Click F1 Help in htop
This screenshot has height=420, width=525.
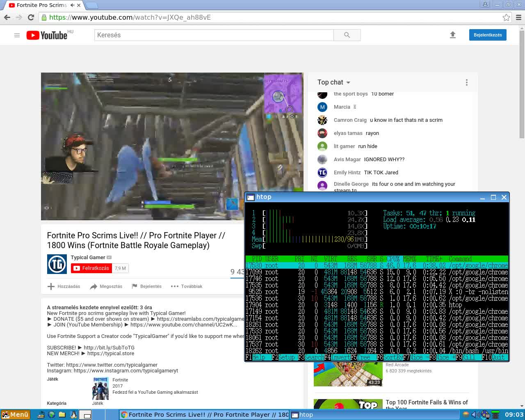(x=256, y=357)
